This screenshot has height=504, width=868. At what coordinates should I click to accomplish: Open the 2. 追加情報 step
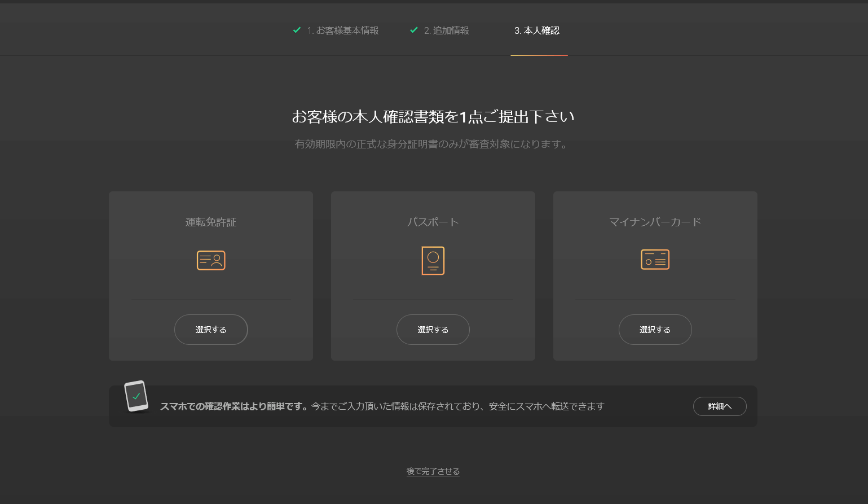[x=447, y=30]
